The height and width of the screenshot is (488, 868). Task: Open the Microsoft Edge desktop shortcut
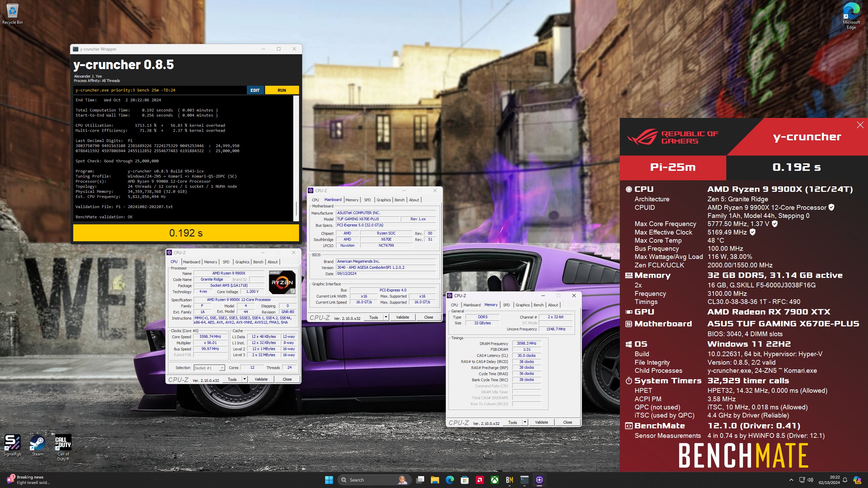coord(851,16)
